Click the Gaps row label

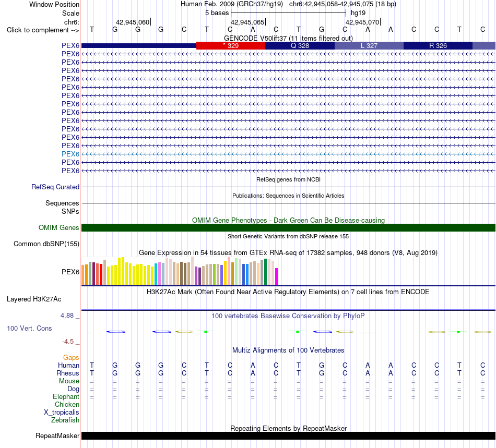(x=71, y=357)
